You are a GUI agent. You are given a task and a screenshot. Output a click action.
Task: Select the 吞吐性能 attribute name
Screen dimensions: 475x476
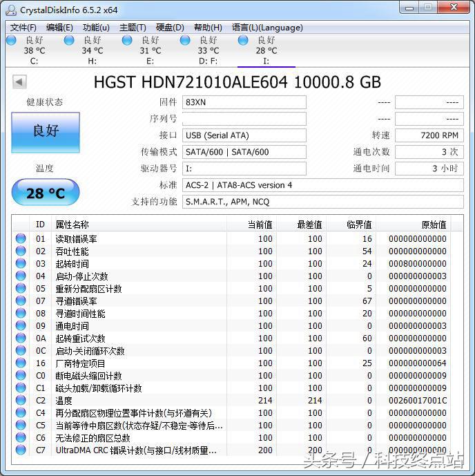pyautogui.click(x=72, y=251)
